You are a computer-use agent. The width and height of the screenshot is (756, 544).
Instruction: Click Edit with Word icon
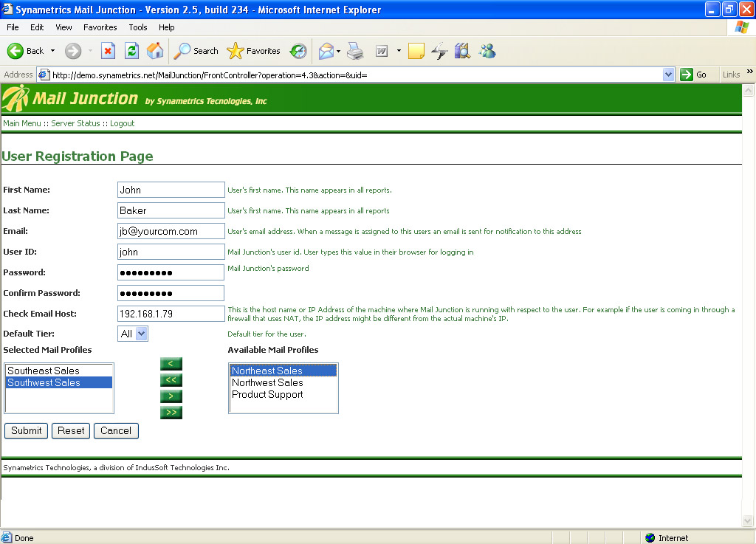[382, 51]
